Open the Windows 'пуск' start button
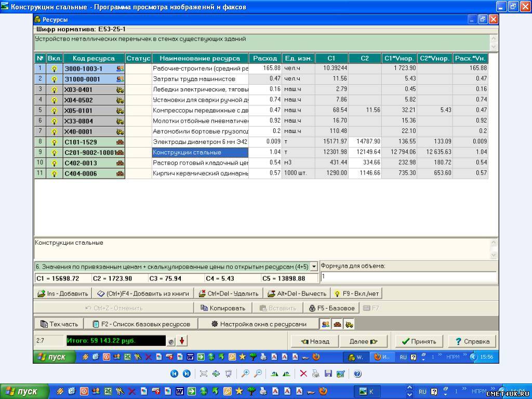The width and height of the screenshot is (532, 399). point(22,391)
